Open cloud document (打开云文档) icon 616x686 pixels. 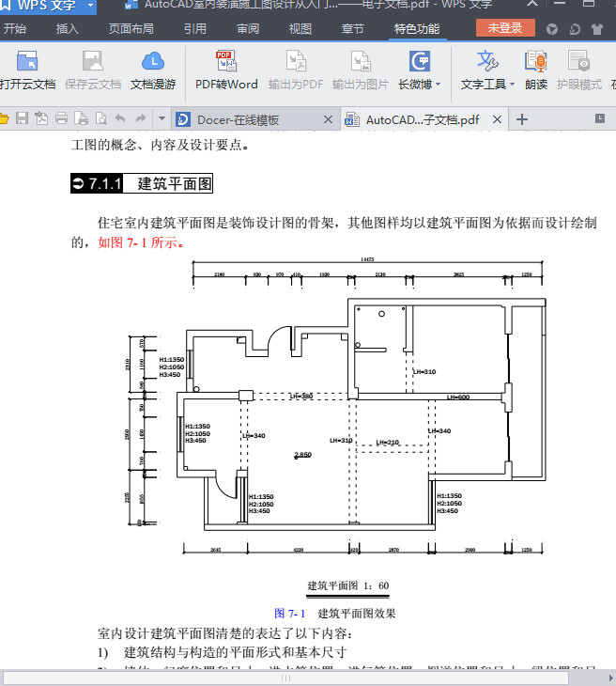[27, 61]
